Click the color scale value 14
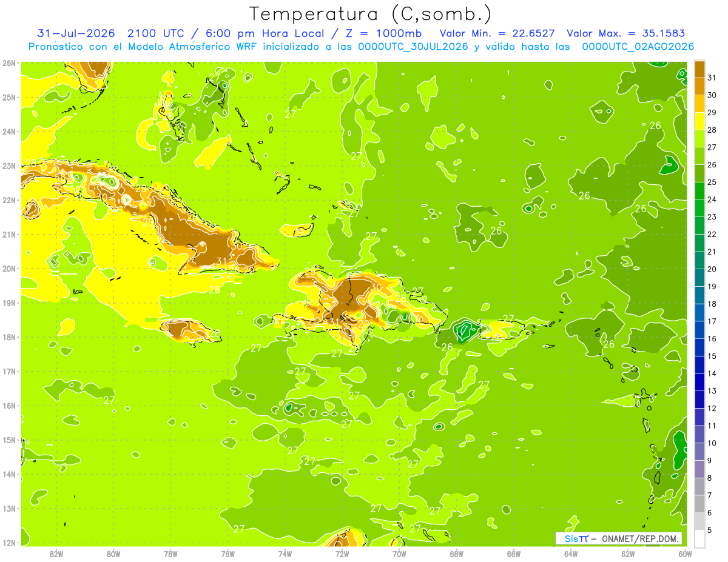This screenshot has height=562, width=728. click(712, 373)
